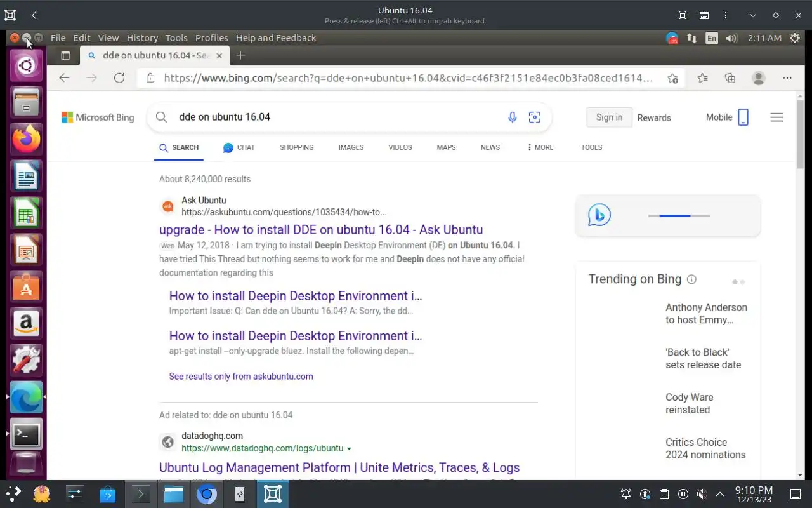Open the Bing hamburger menu
The height and width of the screenshot is (508, 812).
pos(776,117)
